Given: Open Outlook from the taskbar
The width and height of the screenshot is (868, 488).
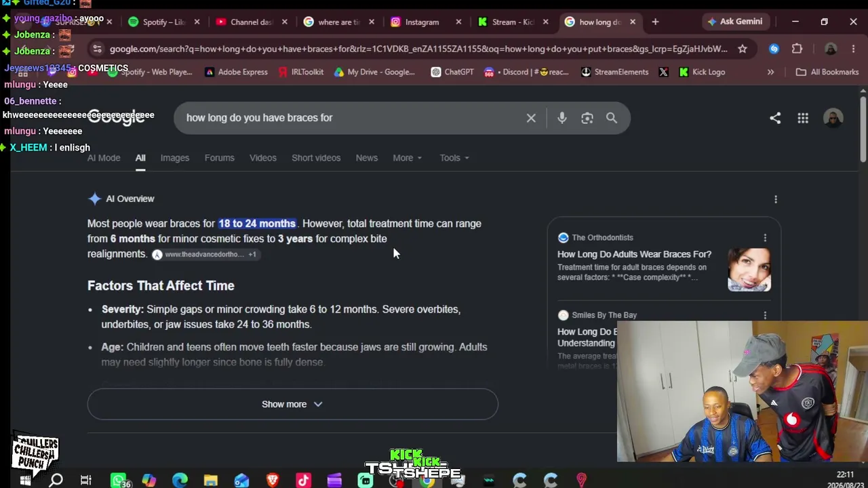Looking at the screenshot, I should 241,481.
